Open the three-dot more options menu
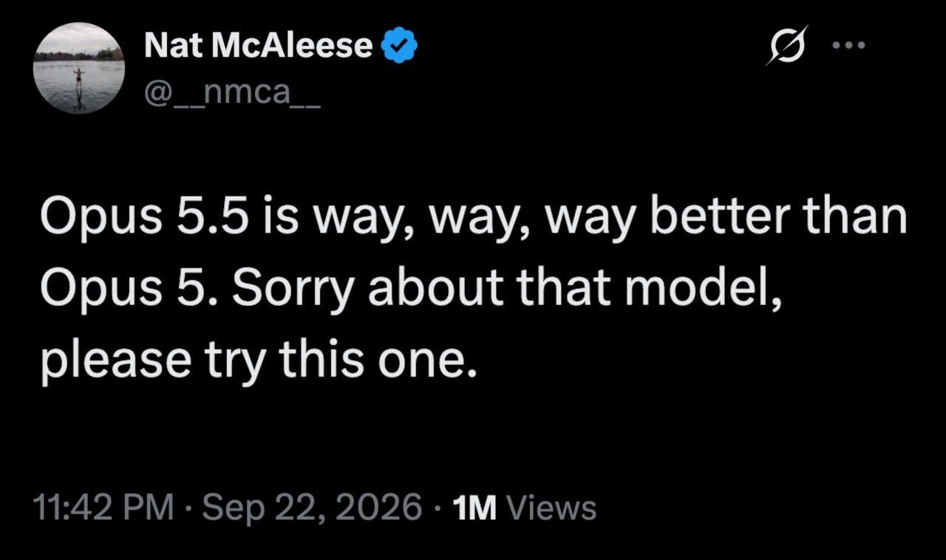946x560 pixels. click(847, 45)
